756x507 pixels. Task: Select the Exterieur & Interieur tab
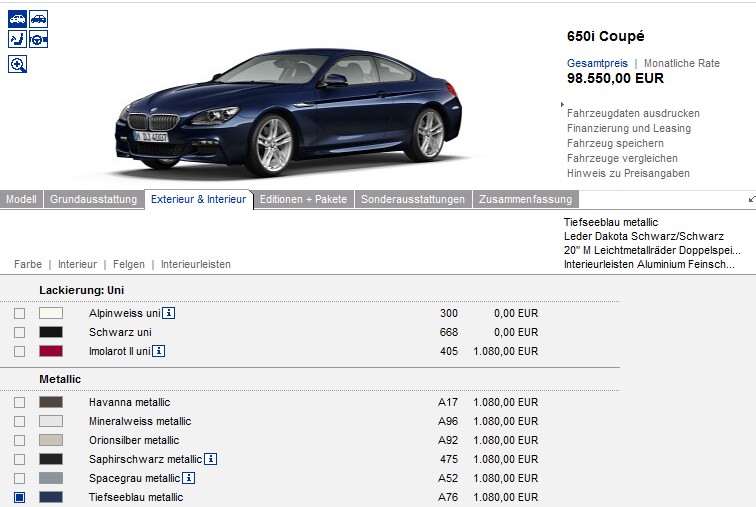[x=199, y=200]
